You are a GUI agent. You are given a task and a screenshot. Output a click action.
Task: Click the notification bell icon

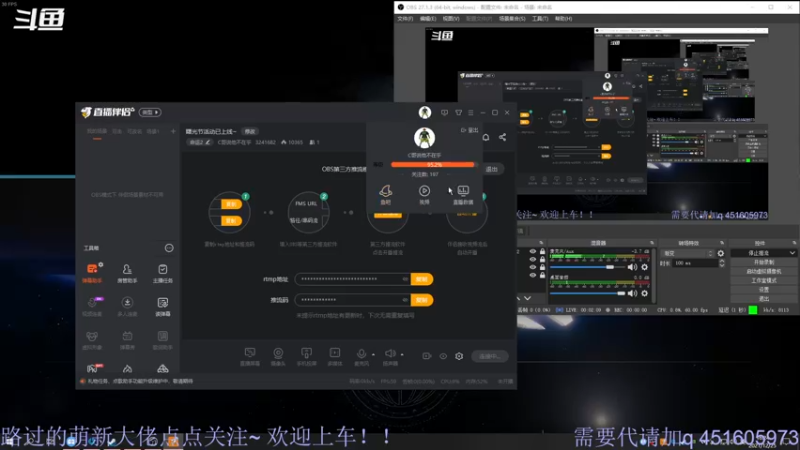tap(486, 137)
